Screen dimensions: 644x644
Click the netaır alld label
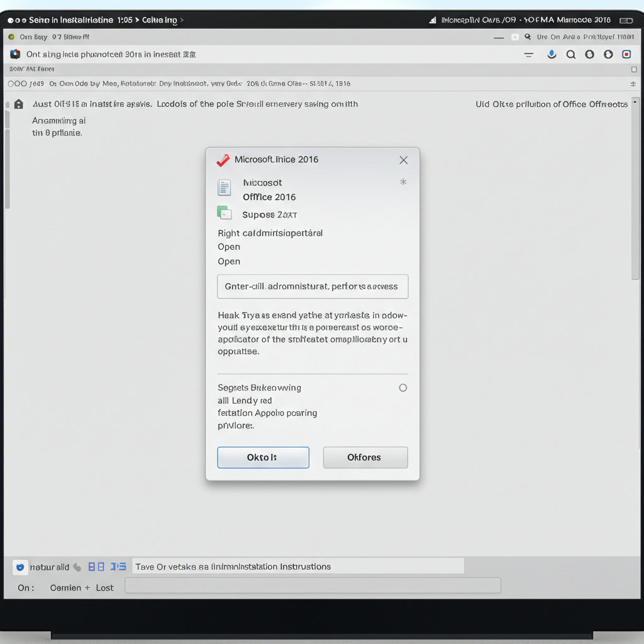pos(49,567)
